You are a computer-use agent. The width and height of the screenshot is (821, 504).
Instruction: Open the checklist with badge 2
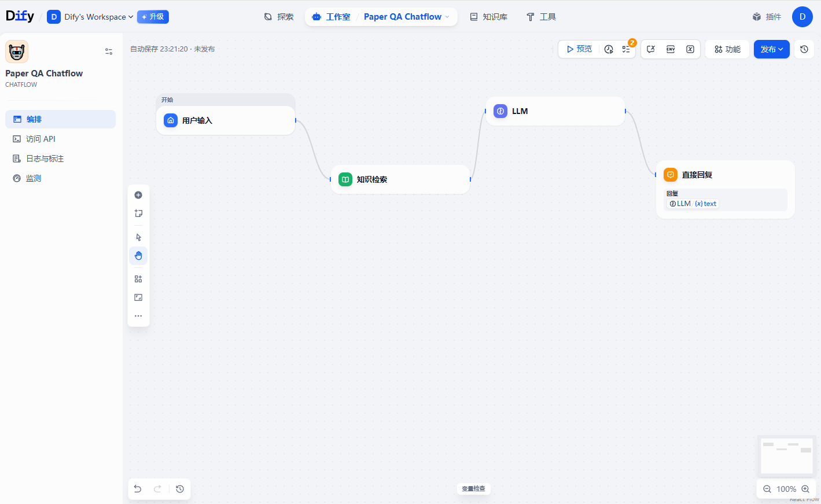coord(627,49)
